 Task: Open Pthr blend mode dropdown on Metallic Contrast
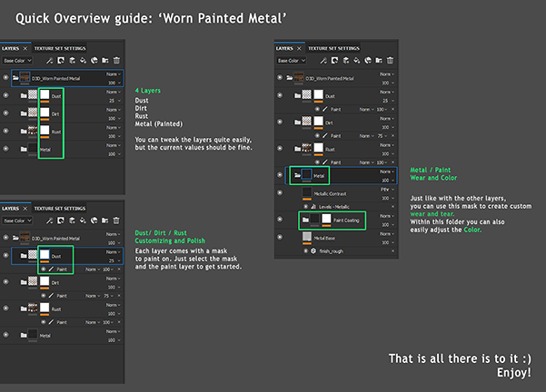[387, 190]
